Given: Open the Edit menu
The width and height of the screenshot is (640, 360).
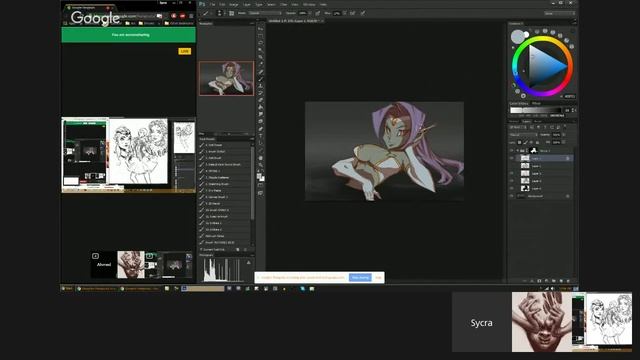Looking at the screenshot, I should (222, 4).
